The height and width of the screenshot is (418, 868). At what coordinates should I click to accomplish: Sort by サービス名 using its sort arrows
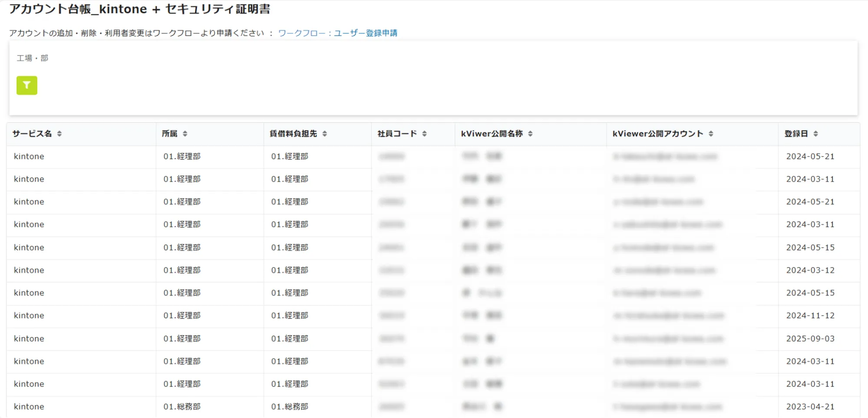pyautogui.click(x=59, y=134)
